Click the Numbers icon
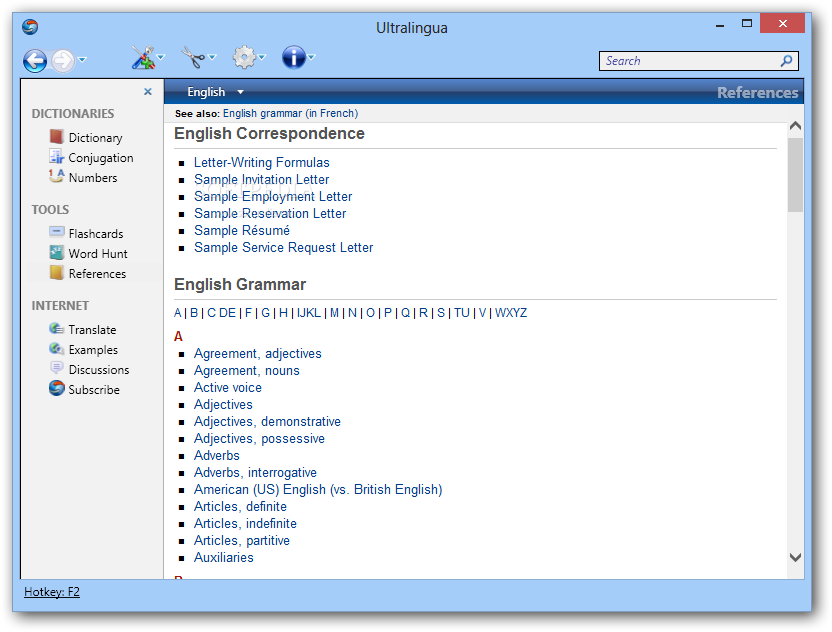 click(56, 176)
